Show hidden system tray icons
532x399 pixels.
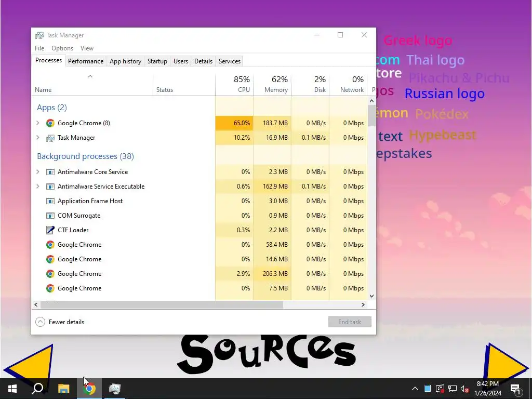click(415, 389)
